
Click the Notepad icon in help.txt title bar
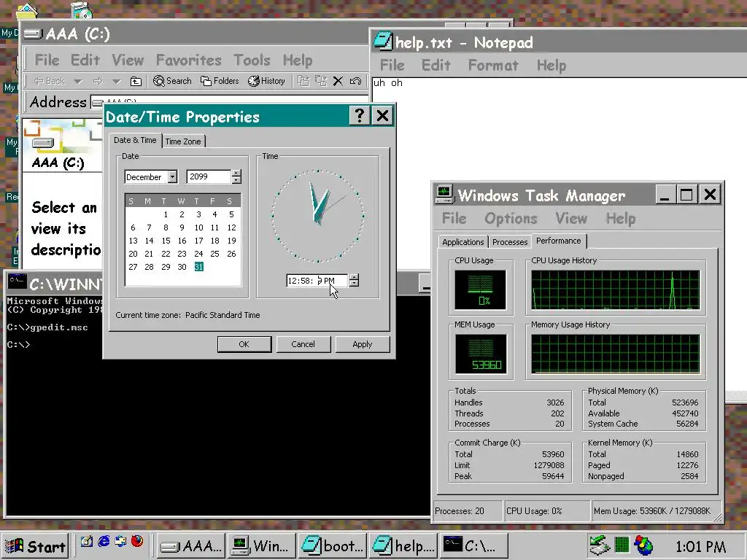point(382,41)
